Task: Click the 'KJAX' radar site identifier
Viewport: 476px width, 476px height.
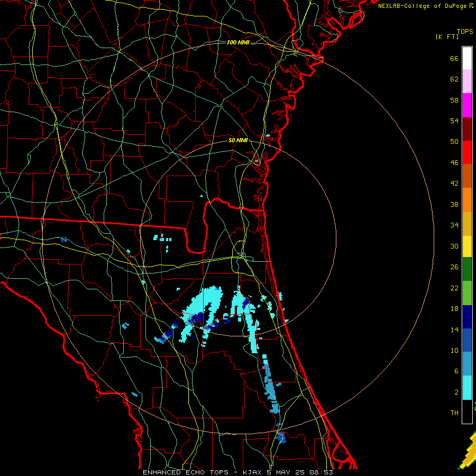Action: tap(253, 472)
